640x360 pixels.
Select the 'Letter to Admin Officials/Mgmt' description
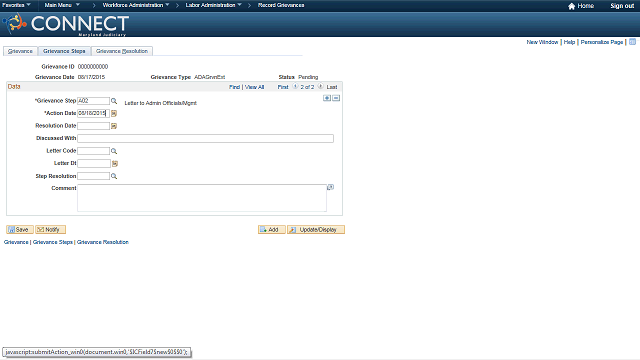pyautogui.click(x=160, y=103)
